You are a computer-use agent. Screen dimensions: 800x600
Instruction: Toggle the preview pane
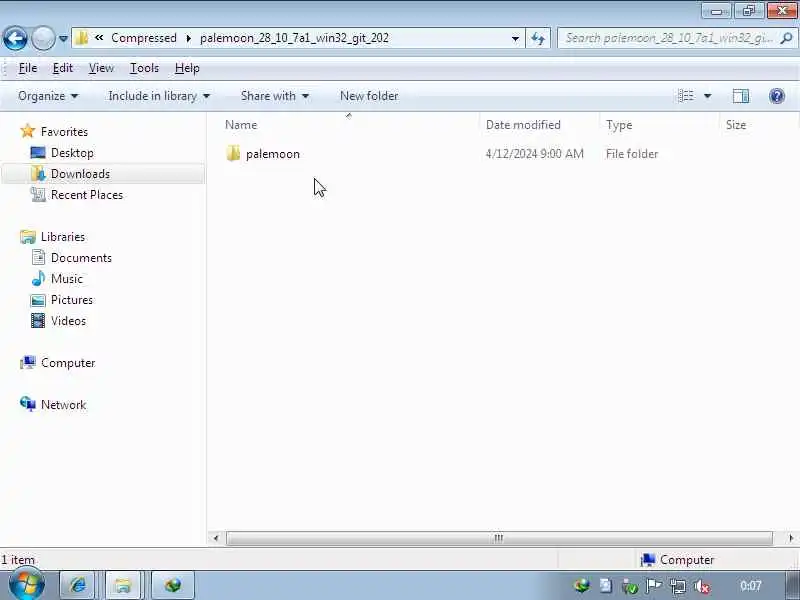point(741,96)
